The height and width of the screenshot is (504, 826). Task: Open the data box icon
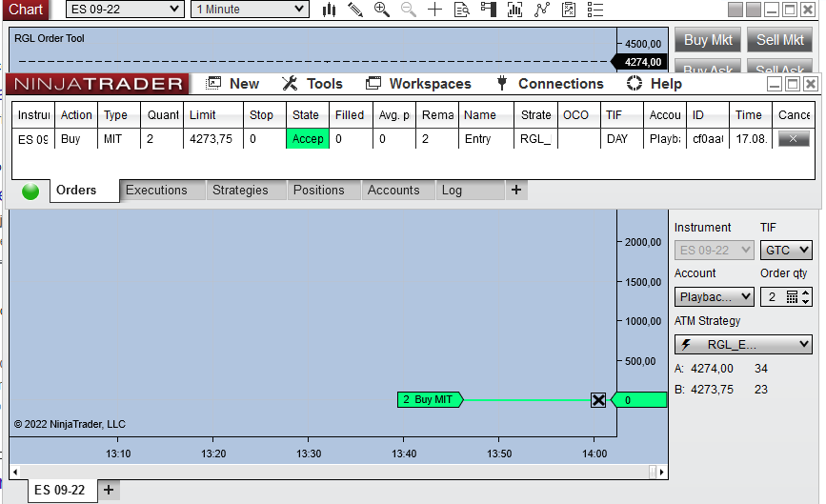click(462, 10)
